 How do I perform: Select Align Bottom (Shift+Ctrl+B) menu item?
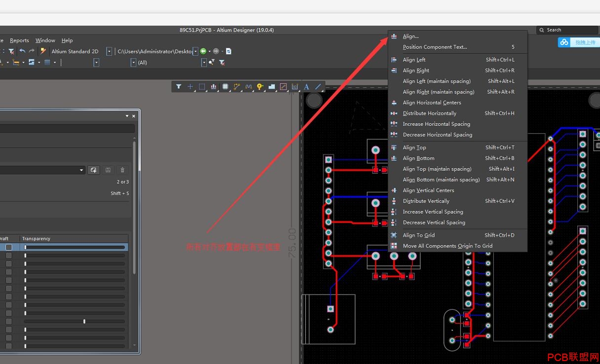(458, 158)
